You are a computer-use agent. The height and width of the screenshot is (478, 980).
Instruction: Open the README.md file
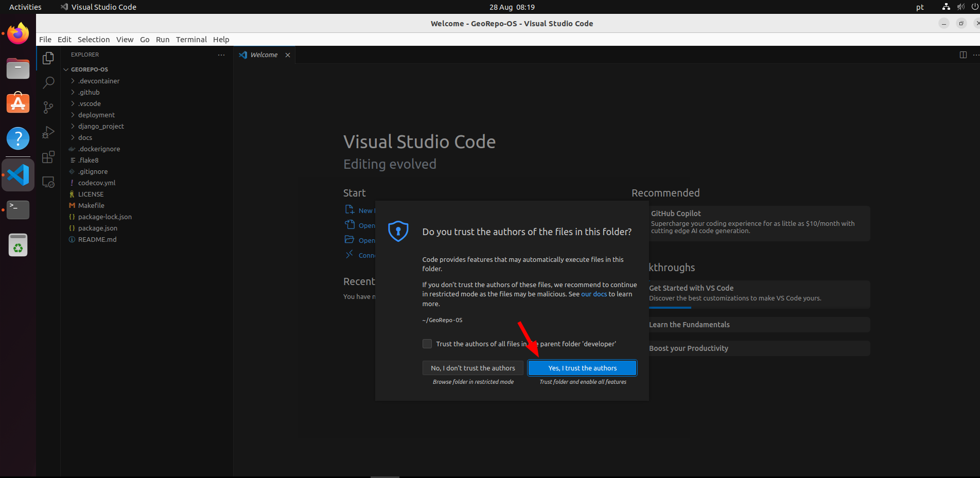(x=147, y=239)
